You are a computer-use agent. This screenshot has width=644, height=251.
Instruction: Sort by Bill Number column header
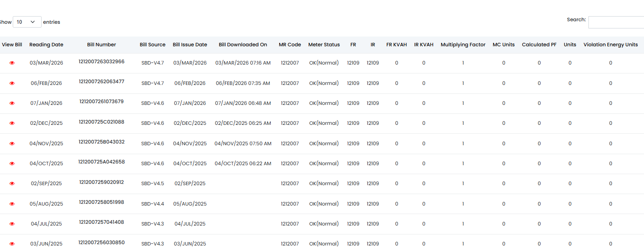(101, 45)
